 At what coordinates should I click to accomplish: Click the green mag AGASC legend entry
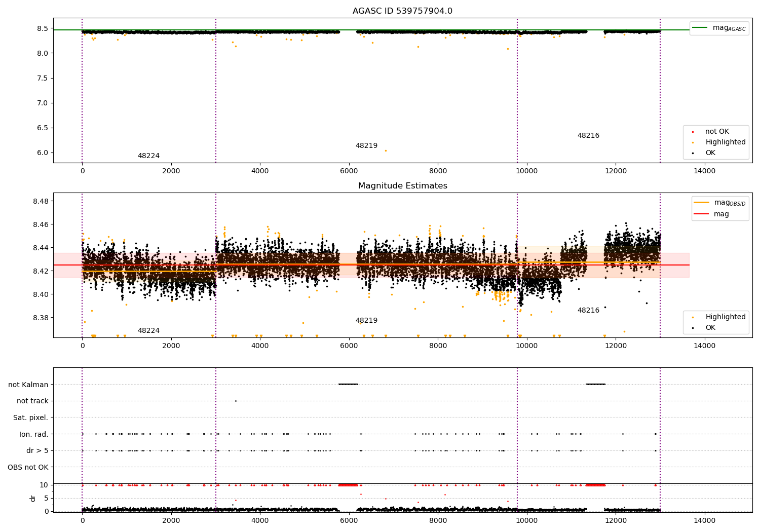(x=719, y=28)
